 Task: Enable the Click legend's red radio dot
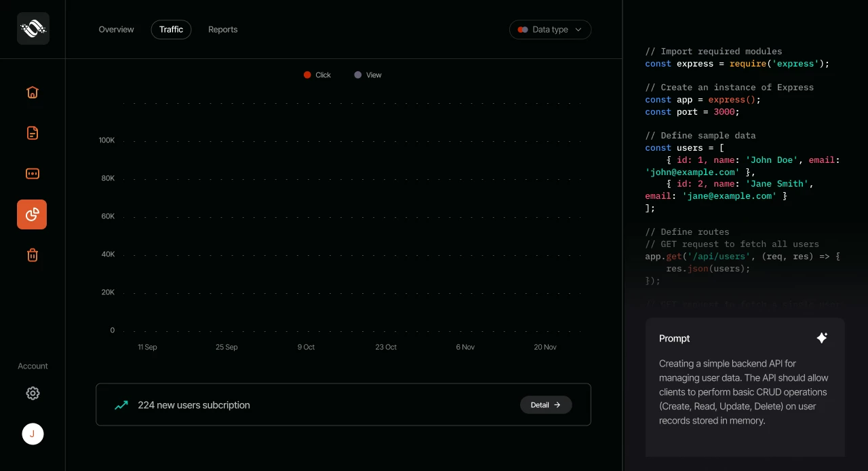[307, 75]
